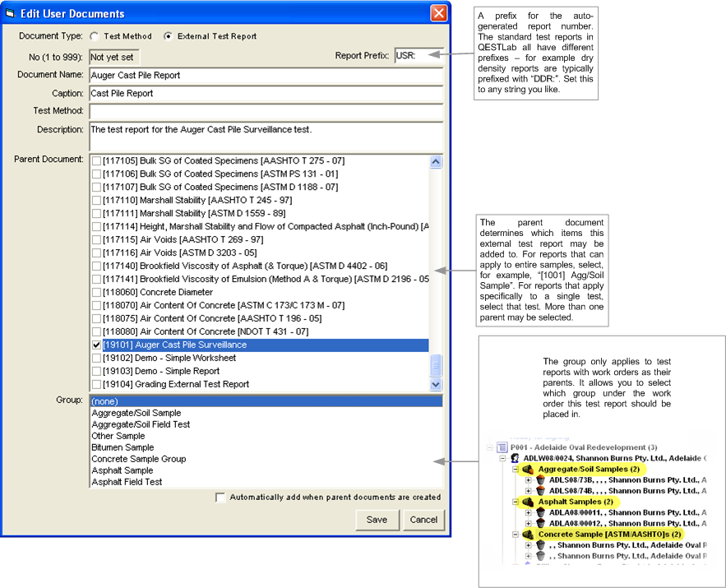
Task: Choose Bitumen Sample in Group list
Action: point(123,447)
